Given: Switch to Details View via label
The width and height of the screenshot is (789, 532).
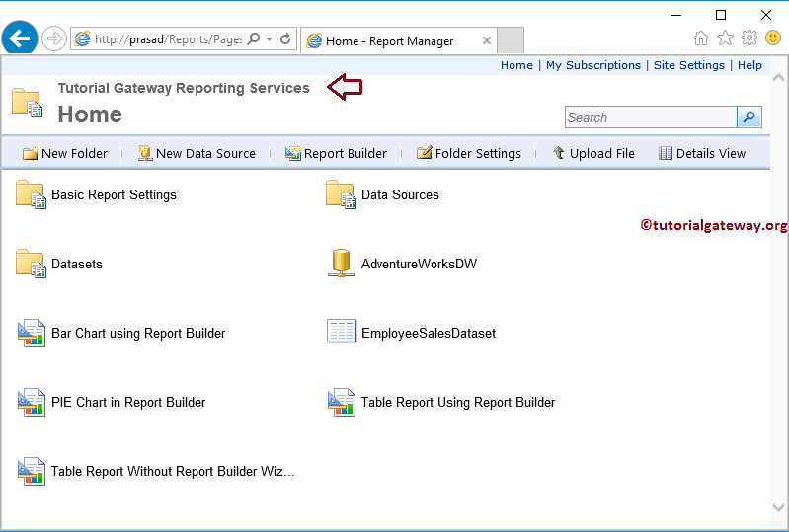Looking at the screenshot, I should 711,153.
